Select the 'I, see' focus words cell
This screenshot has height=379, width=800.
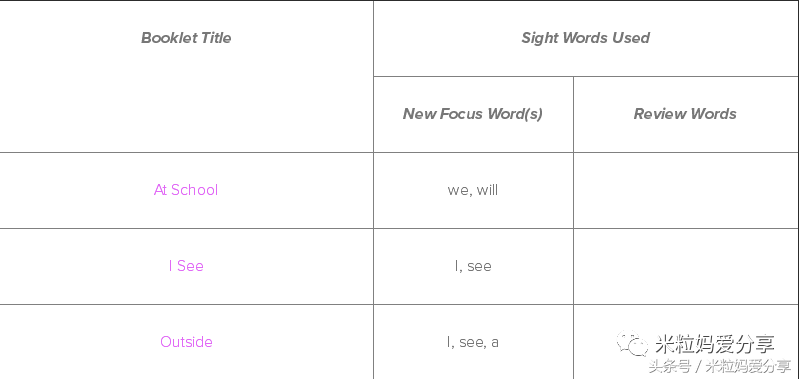coord(473,266)
